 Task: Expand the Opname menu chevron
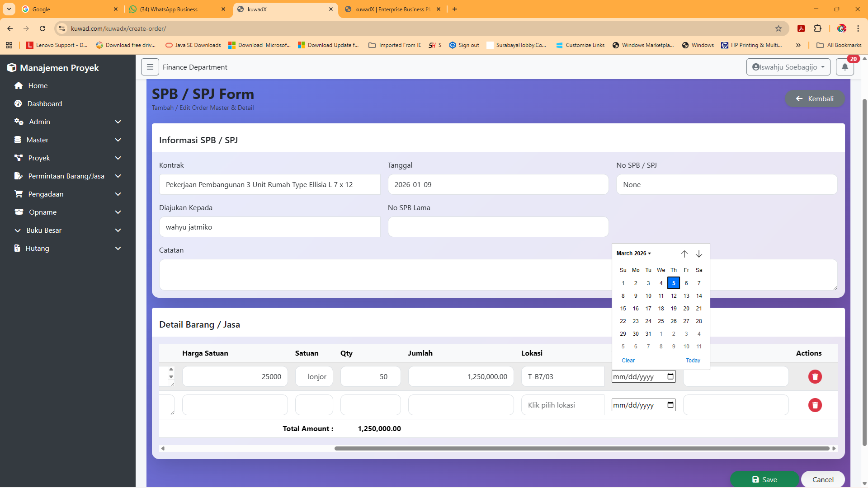[118, 212]
